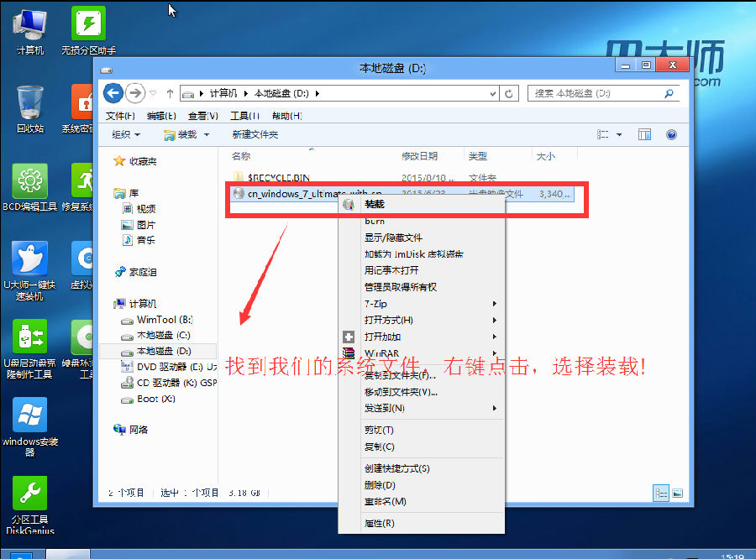Click the blue Help icon in Explorer toolbar
The height and width of the screenshot is (559, 756).
click(670, 134)
